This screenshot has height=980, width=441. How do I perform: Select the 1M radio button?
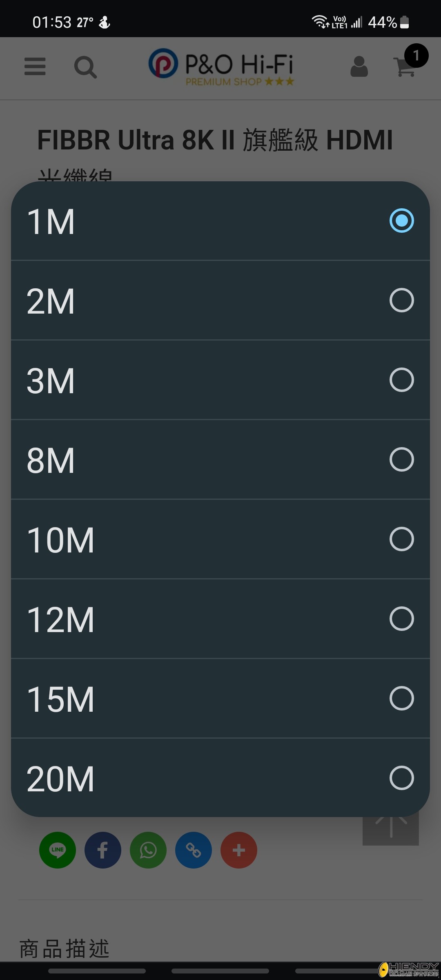401,220
